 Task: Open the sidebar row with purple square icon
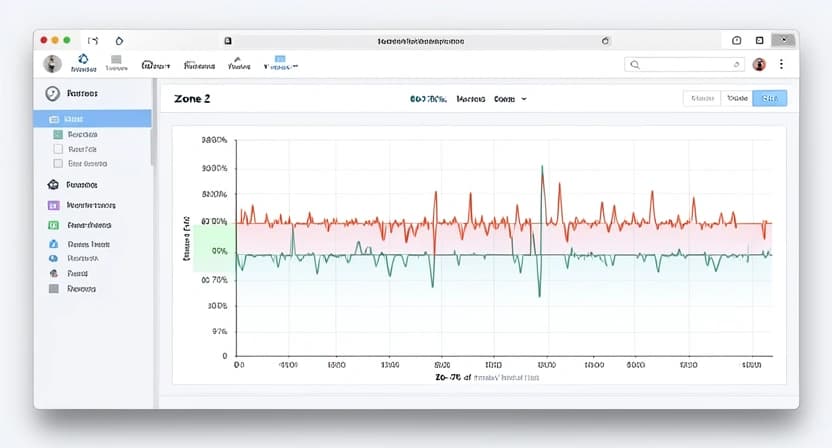click(x=82, y=205)
